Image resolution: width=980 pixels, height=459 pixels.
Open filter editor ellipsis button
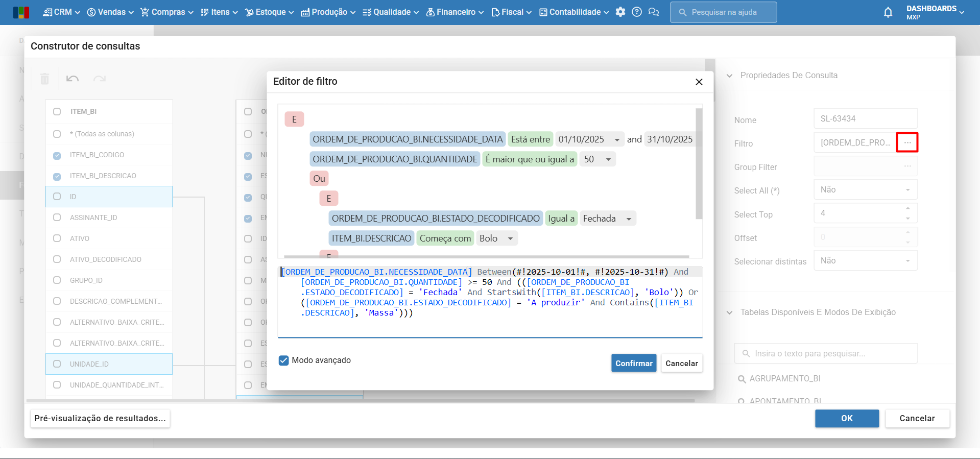(907, 142)
